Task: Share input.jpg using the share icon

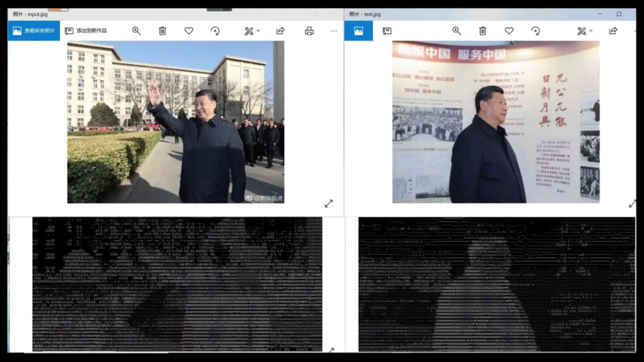Action: pyautogui.click(x=280, y=31)
